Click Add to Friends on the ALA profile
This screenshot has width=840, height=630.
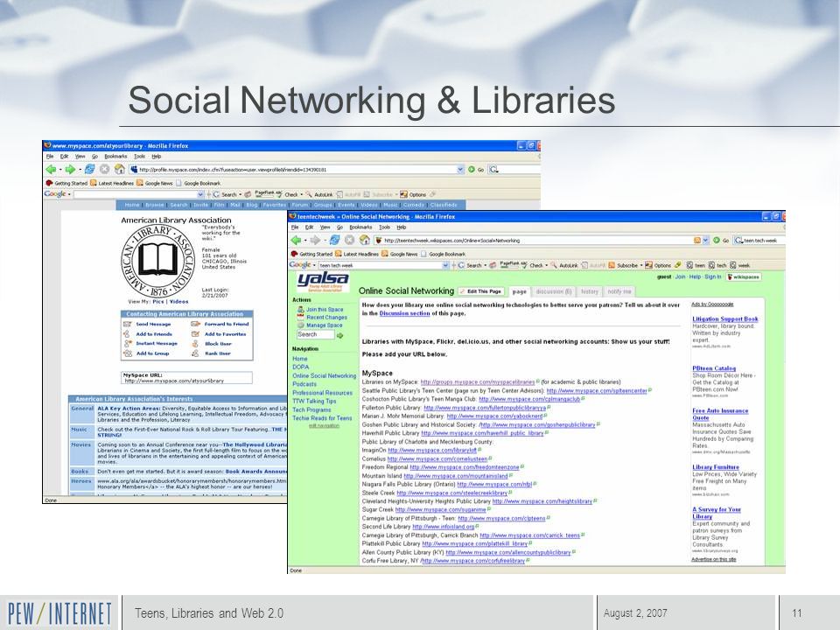click(x=154, y=333)
